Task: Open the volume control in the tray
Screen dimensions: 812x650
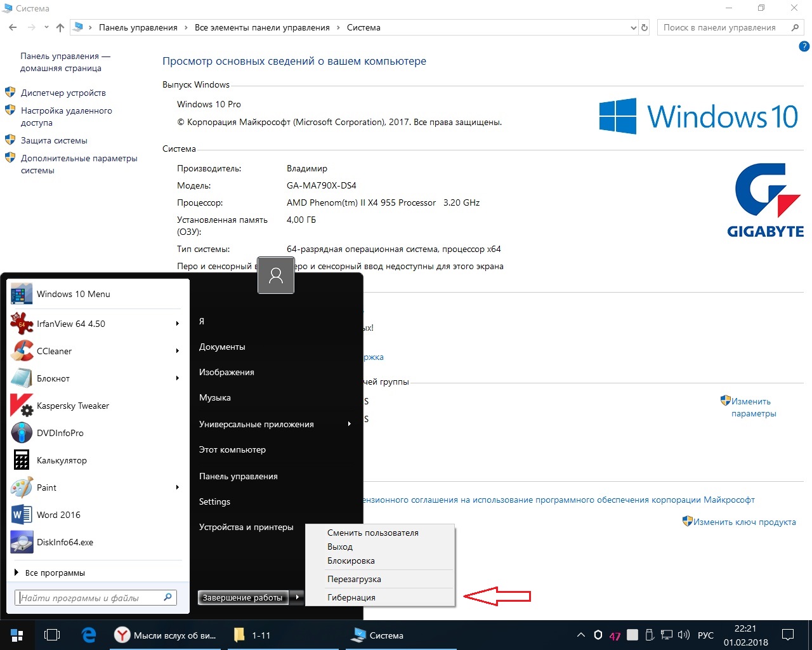Action: 684,635
